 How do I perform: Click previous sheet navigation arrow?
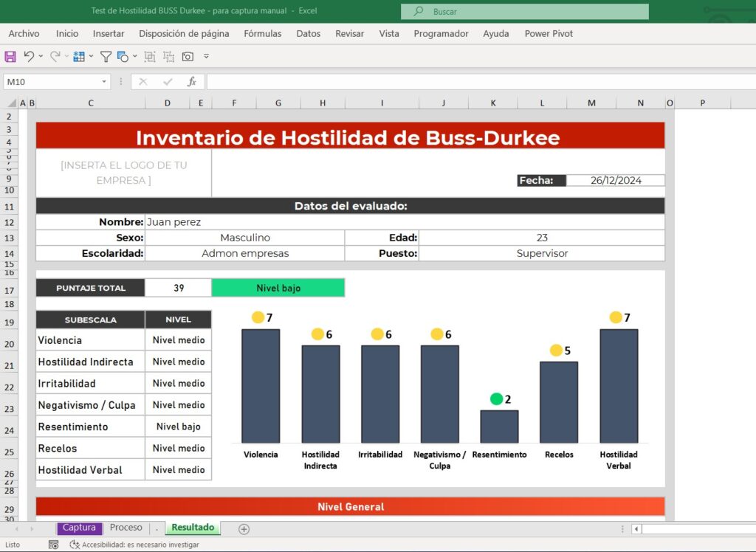(17, 529)
